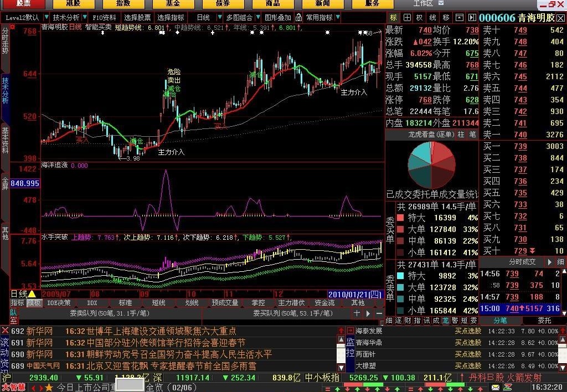567x392 pixels.
Task: Select the 龙 tab in bottom strip
Action: point(446,321)
